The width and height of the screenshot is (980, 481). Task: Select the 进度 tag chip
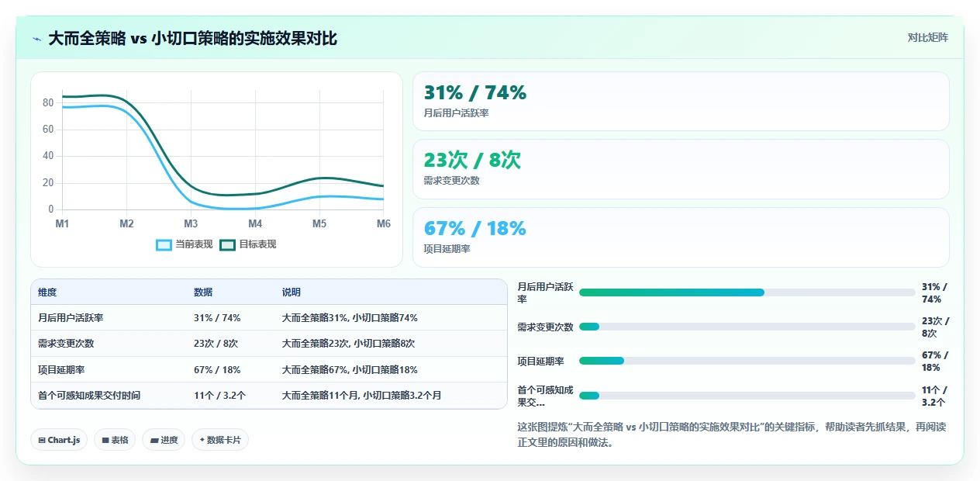pyautogui.click(x=164, y=440)
